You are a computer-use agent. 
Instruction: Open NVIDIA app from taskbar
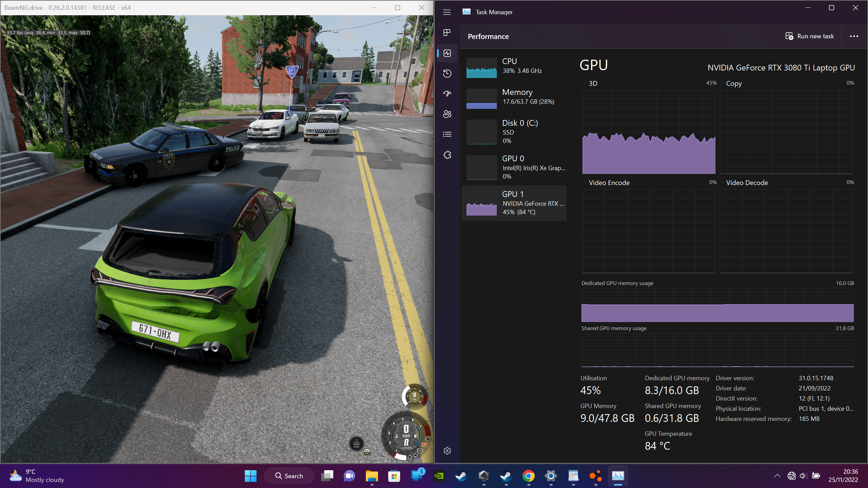[x=439, y=476]
